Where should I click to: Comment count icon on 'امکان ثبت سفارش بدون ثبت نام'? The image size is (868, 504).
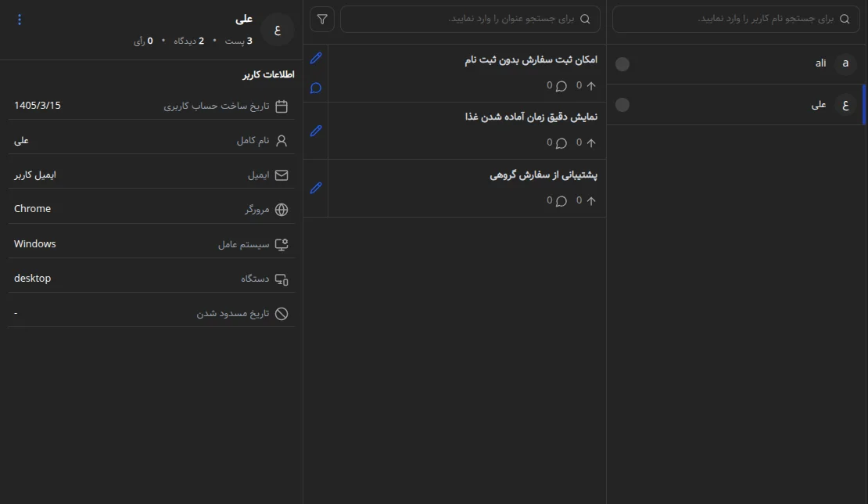(x=561, y=86)
